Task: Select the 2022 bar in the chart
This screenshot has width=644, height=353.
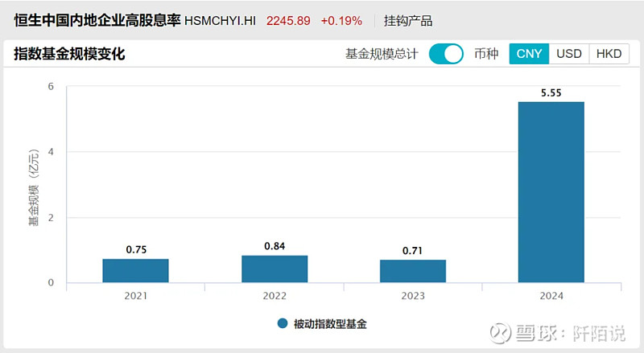Action: pos(275,269)
